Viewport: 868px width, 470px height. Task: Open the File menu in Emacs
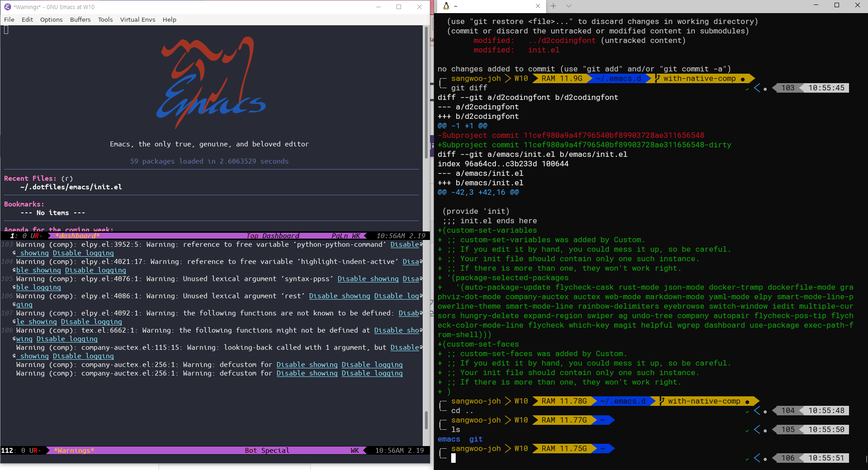point(9,19)
